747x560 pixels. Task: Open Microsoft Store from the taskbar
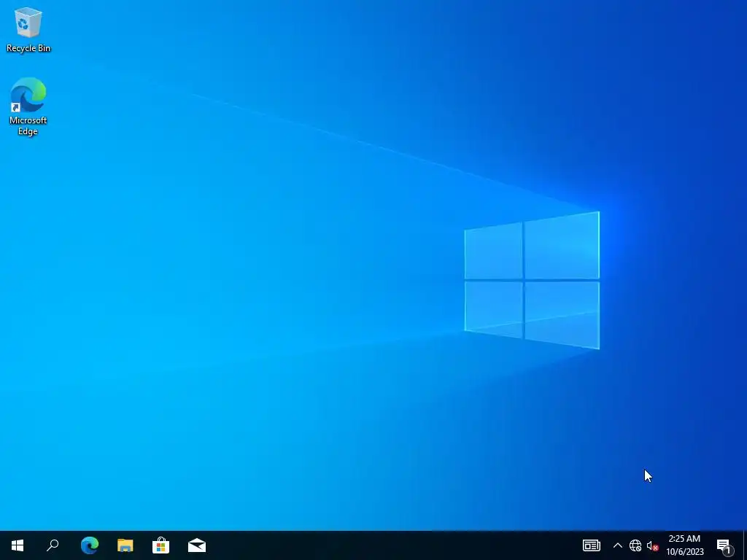[161, 545]
